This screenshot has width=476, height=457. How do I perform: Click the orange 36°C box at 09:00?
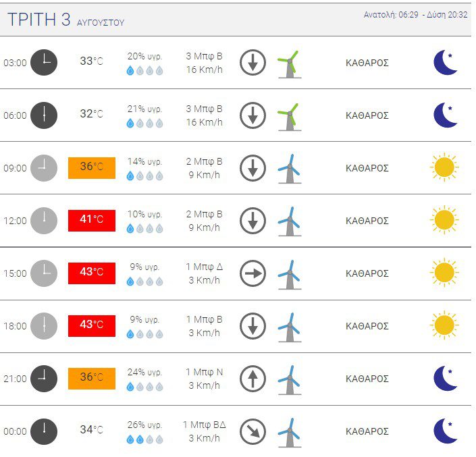click(92, 168)
